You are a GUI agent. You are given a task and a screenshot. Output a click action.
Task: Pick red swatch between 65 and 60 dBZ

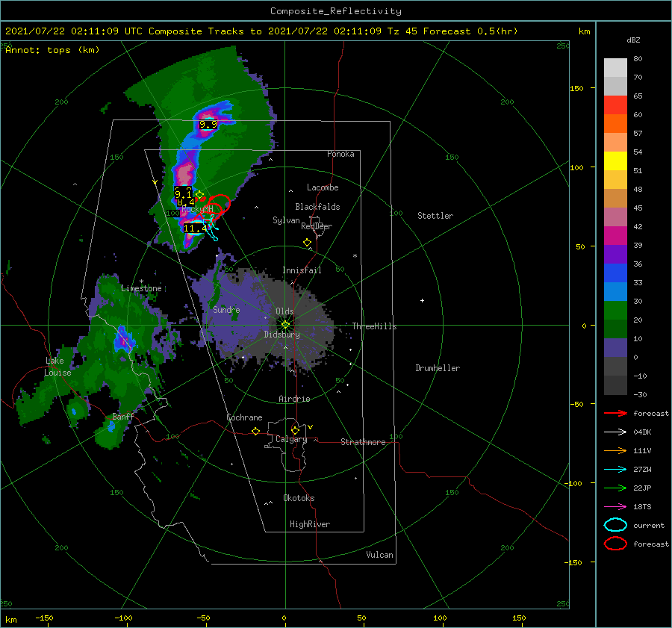(x=615, y=105)
